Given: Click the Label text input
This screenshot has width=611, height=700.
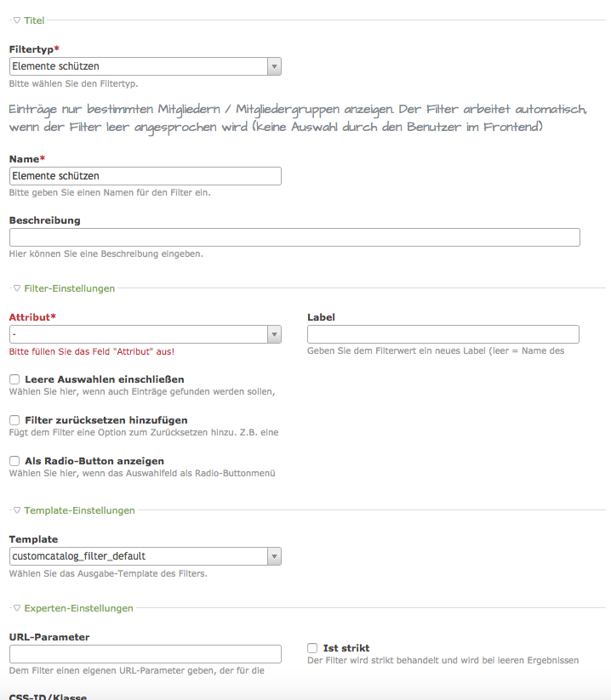Looking at the screenshot, I should tap(443, 334).
